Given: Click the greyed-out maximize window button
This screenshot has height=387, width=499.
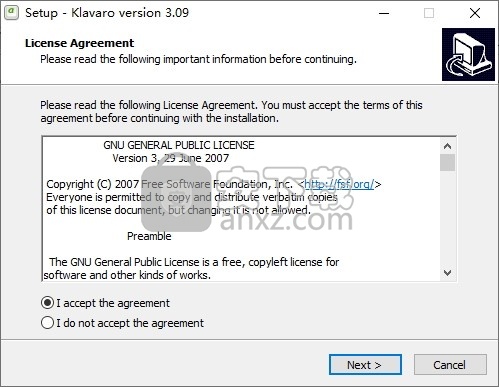Looking at the screenshot, I should coord(429,13).
